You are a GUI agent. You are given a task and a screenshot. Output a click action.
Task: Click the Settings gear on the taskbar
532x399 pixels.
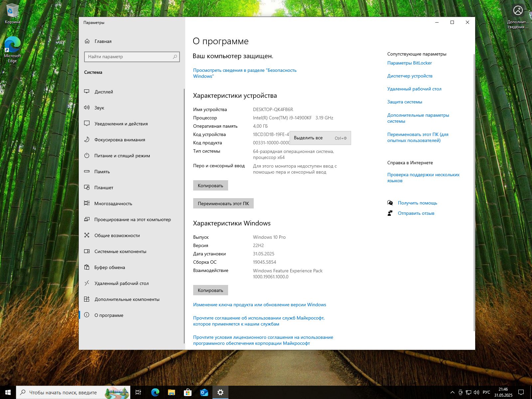tap(220, 392)
